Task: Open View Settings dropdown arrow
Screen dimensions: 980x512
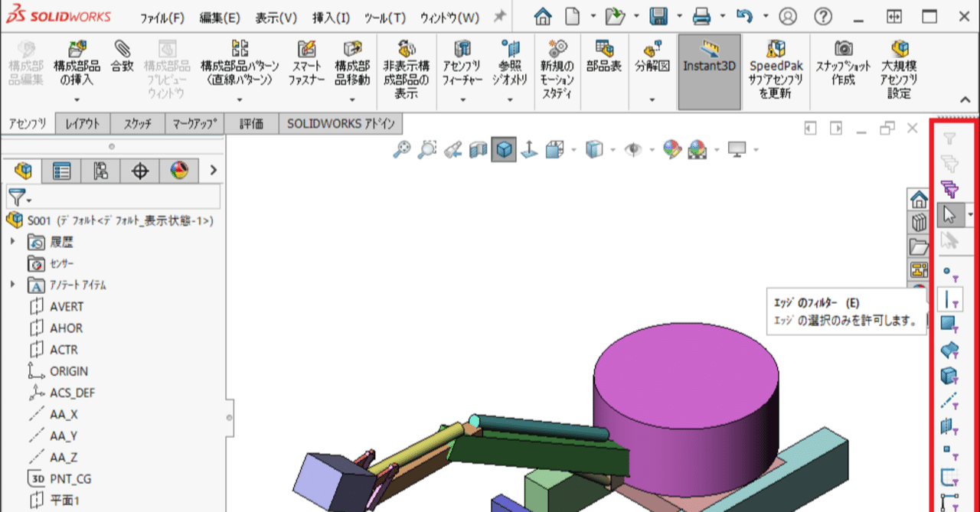Action: pyautogui.click(x=756, y=150)
